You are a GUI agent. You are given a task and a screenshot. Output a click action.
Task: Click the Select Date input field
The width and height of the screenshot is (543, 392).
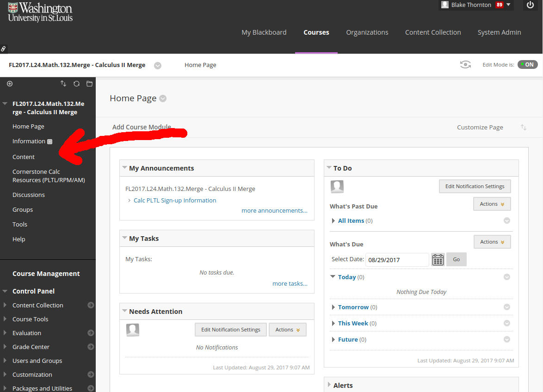(x=397, y=260)
